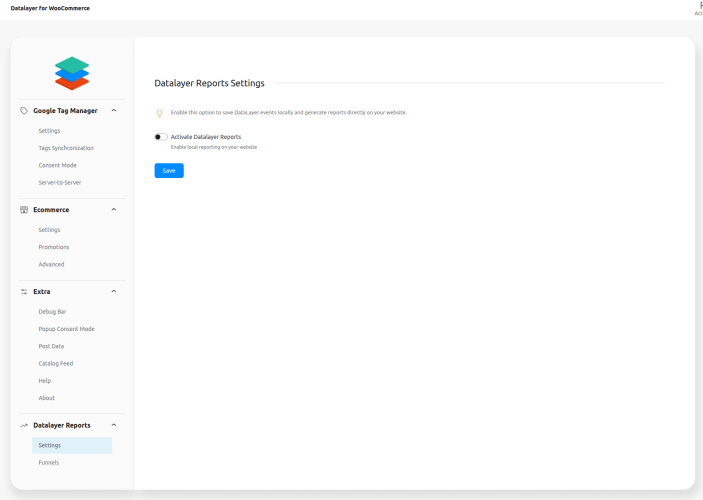This screenshot has width=703, height=500.
Task: Collapse the Ecommerce section chevron
Action: [114, 210]
